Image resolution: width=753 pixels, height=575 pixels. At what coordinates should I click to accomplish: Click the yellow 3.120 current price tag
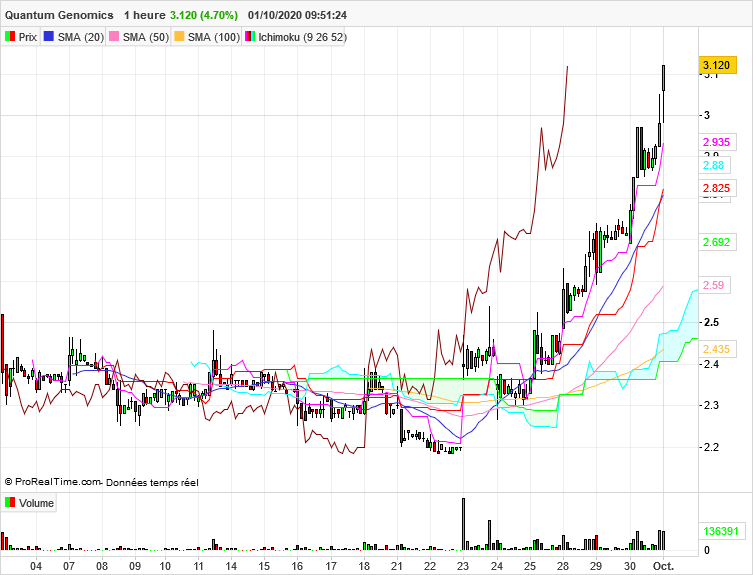717,65
